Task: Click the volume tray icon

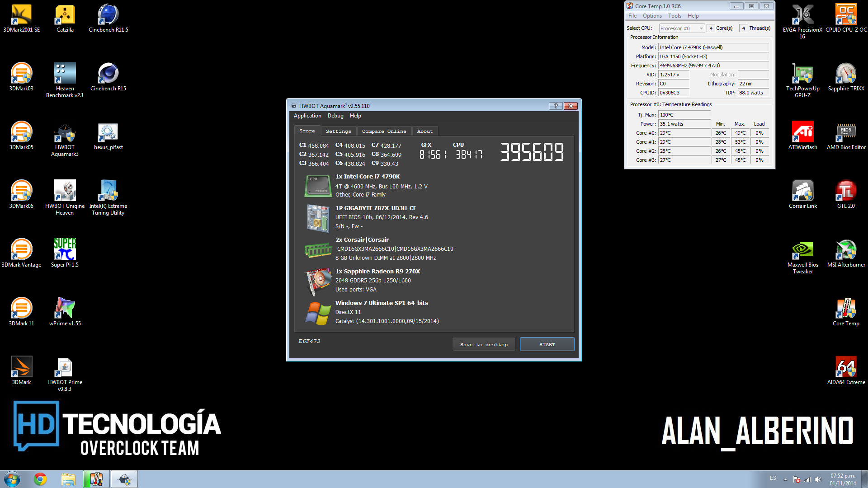Action: click(x=818, y=479)
